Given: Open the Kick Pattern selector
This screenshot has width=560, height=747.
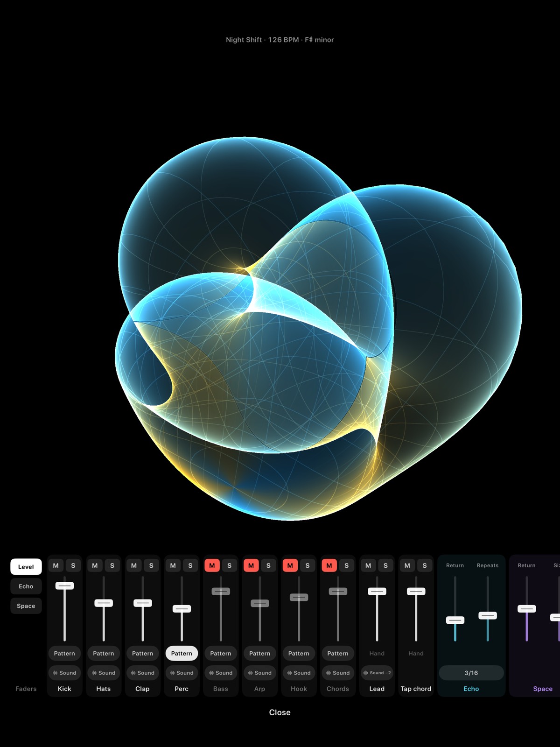Looking at the screenshot, I should pyautogui.click(x=64, y=653).
